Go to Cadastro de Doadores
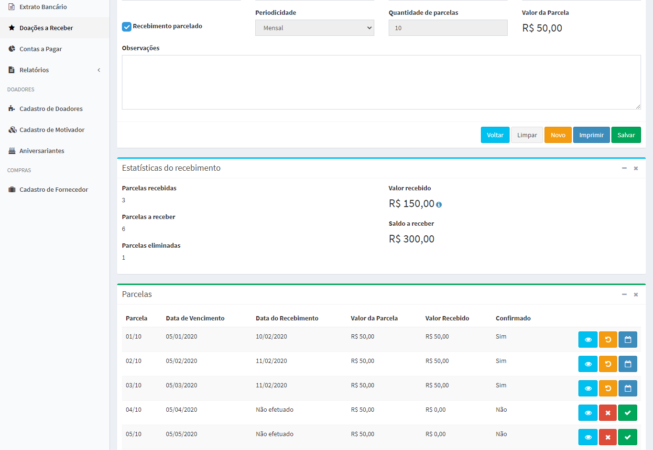The width and height of the screenshot is (653, 450). pyautogui.click(x=50, y=108)
